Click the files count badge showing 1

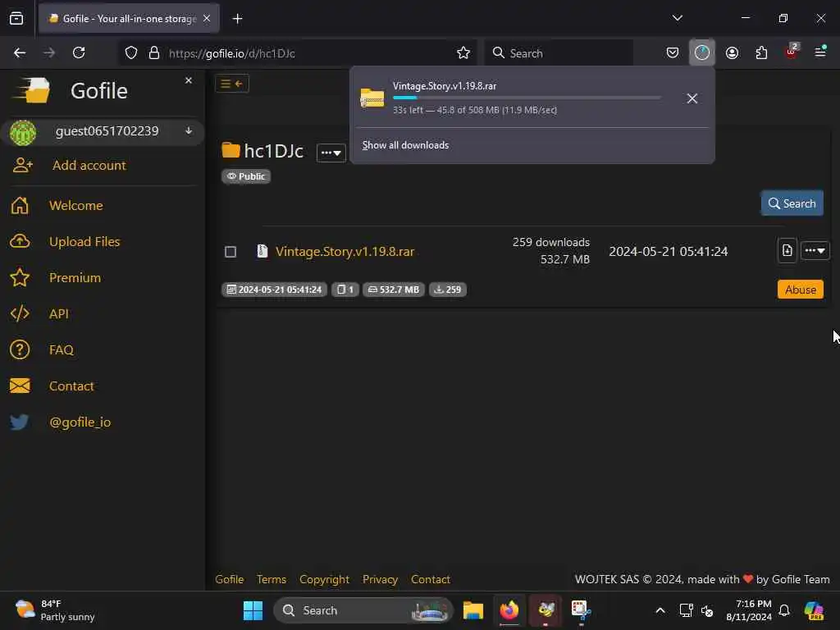345,290
